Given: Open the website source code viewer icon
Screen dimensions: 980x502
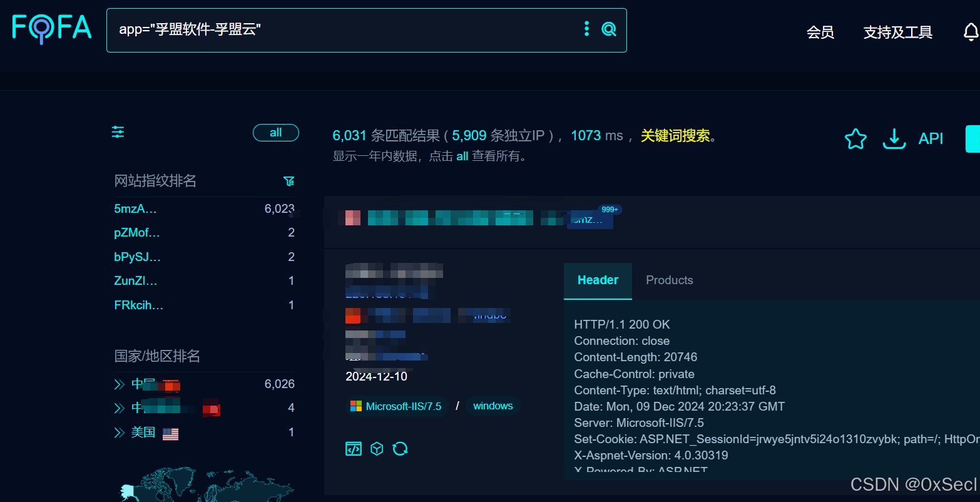Looking at the screenshot, I should point(353,448).
